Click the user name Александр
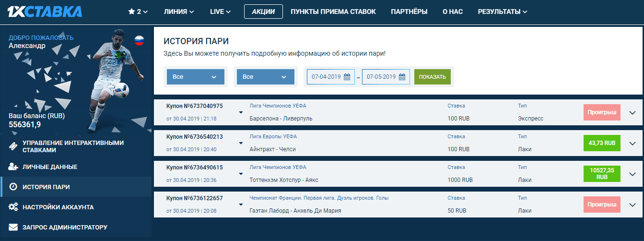This screenshot has height=241, width=644. point(27,46)
